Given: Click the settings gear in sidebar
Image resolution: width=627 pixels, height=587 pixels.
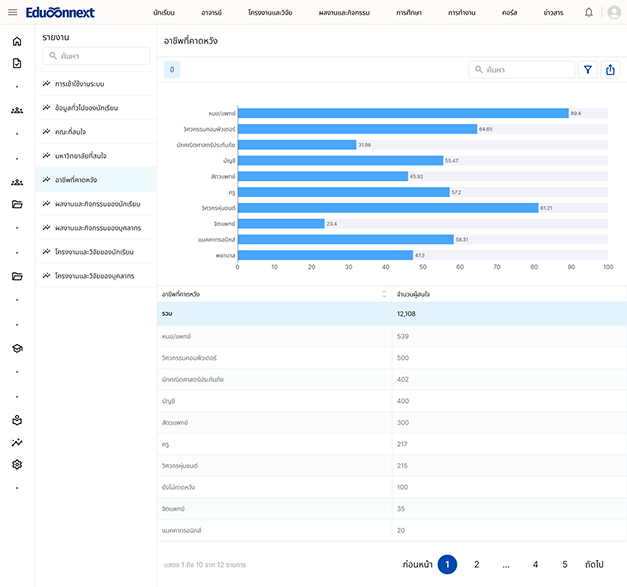Looking at the screenshot, I should click(17, 465).
